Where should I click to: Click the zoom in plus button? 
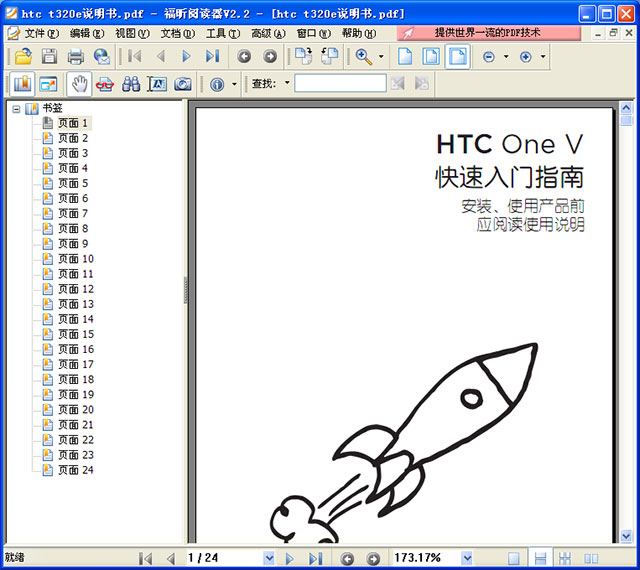(x=526, y=57)
